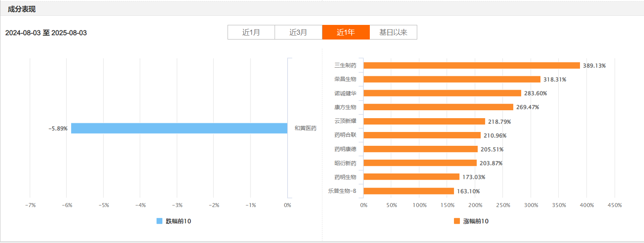This screenshot has width=644, height=243.
Task: Click the 三生制药 orange bar
Action: click(x=472, y=66)
